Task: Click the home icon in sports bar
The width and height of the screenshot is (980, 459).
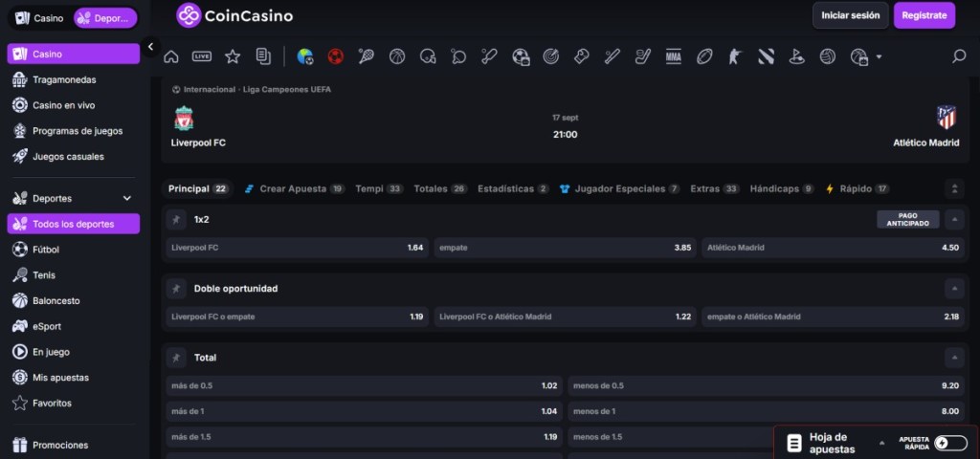Action: point(171,56)
